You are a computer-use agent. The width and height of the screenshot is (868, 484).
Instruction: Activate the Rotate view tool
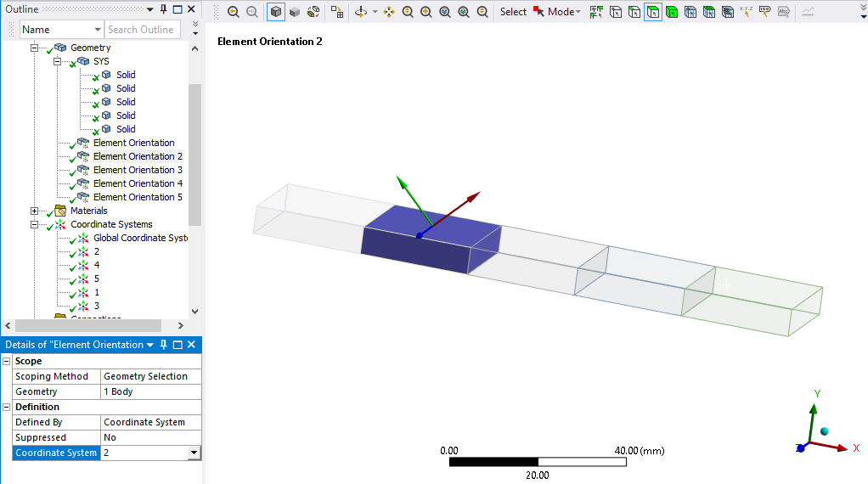click(x=360, y=12)
